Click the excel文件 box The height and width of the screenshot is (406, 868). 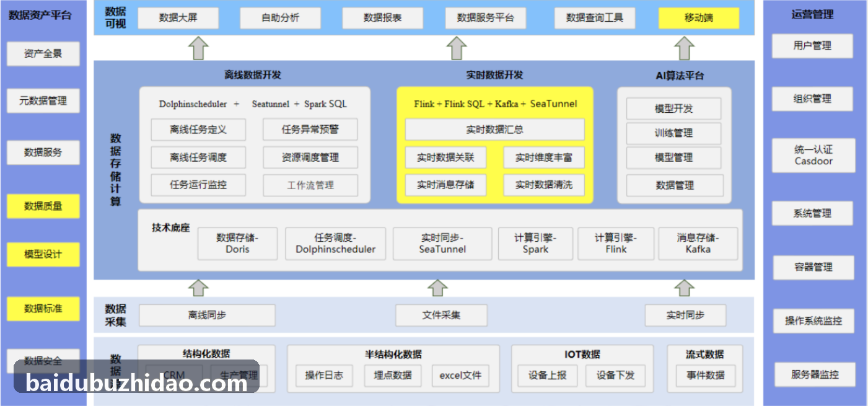coord(460,375)
